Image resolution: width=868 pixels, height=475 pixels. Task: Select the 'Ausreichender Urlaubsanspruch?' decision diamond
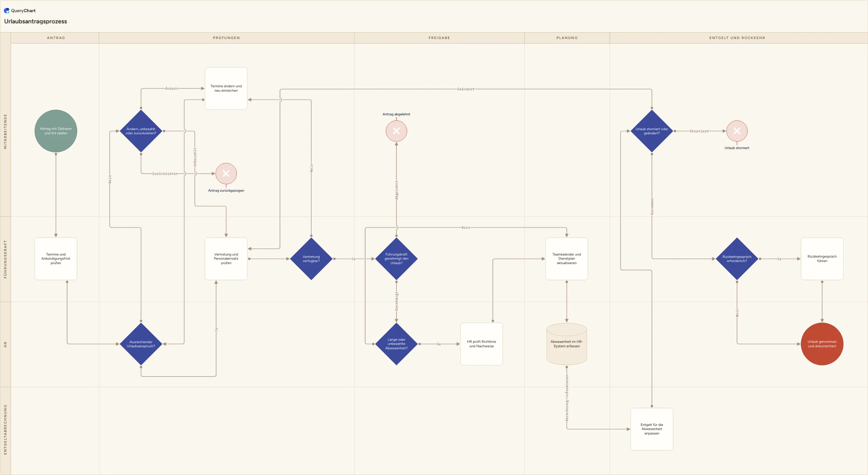click(141, 344)
